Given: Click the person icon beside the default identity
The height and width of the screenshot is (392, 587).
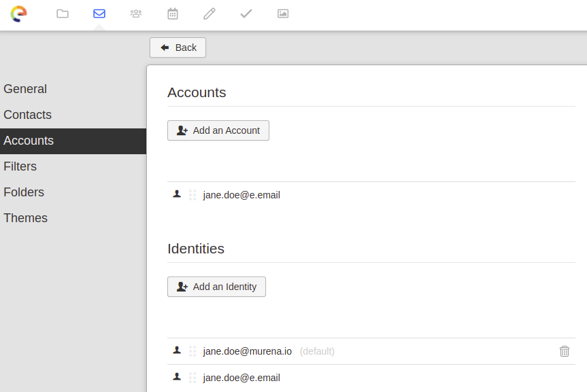Looking at the screenshot, I should [x=176, y=350].
